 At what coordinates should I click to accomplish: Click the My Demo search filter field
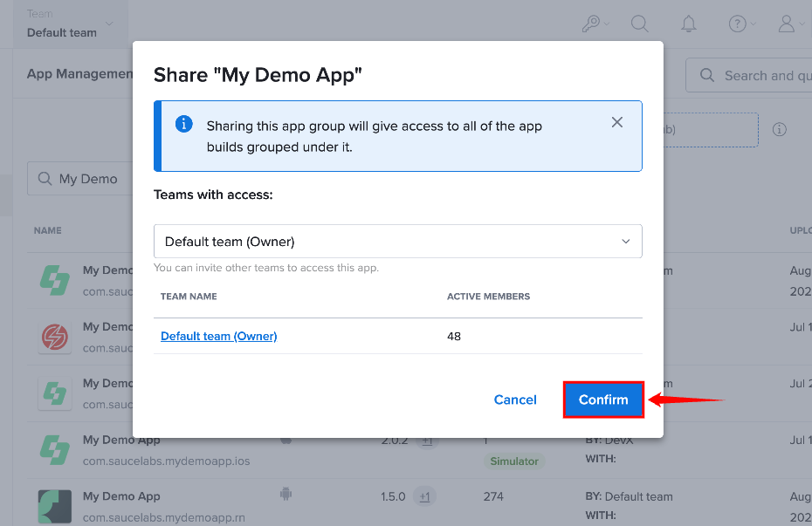tap(80, 179)
